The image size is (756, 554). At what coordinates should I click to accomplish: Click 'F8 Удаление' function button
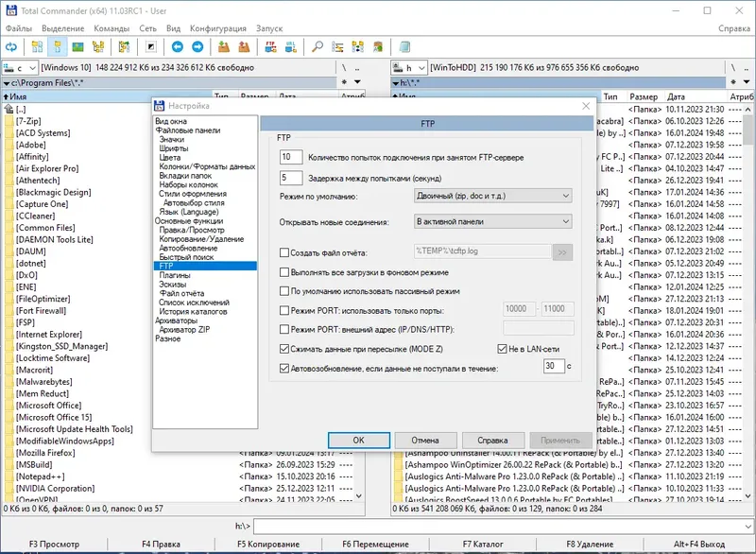590,544
